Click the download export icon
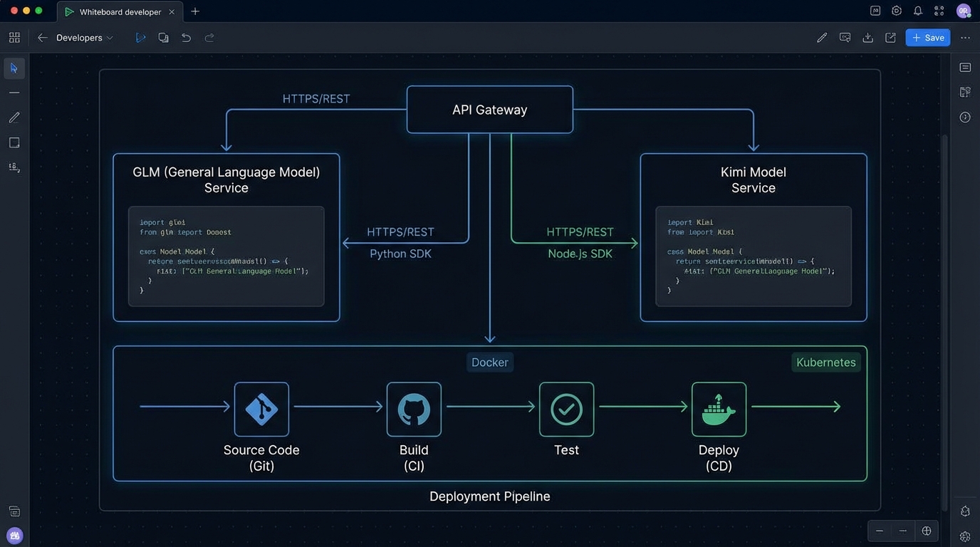Viewport: 980px width, 547px height. click(867, 37)
